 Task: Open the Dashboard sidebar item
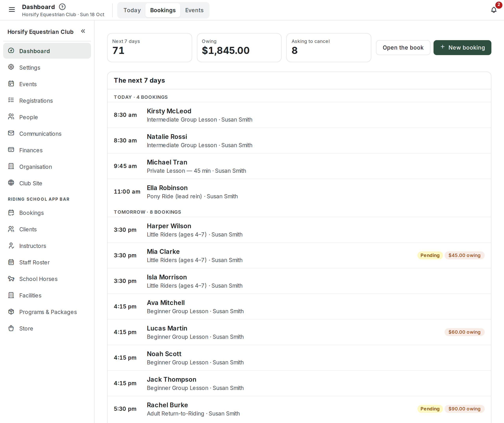click(47, 51)
